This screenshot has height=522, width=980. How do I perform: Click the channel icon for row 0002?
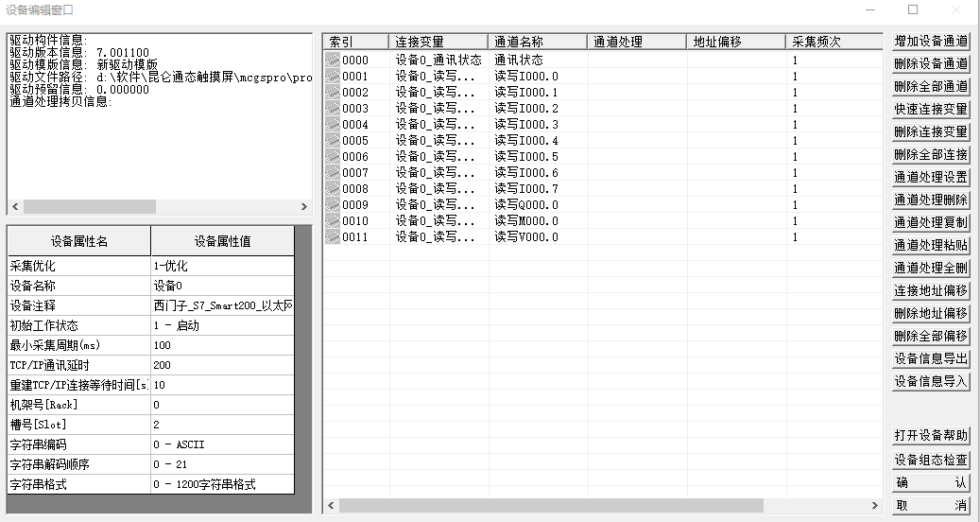[334, 93]
